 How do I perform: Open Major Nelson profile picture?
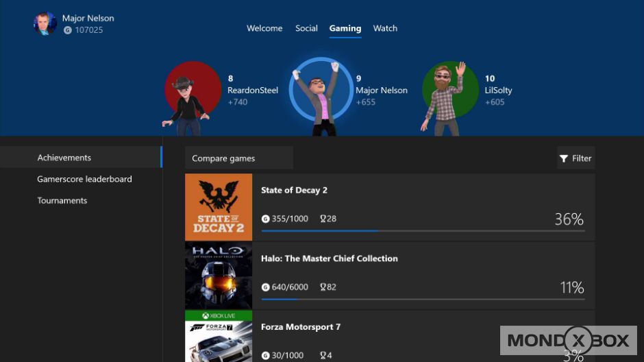(45, 23)
